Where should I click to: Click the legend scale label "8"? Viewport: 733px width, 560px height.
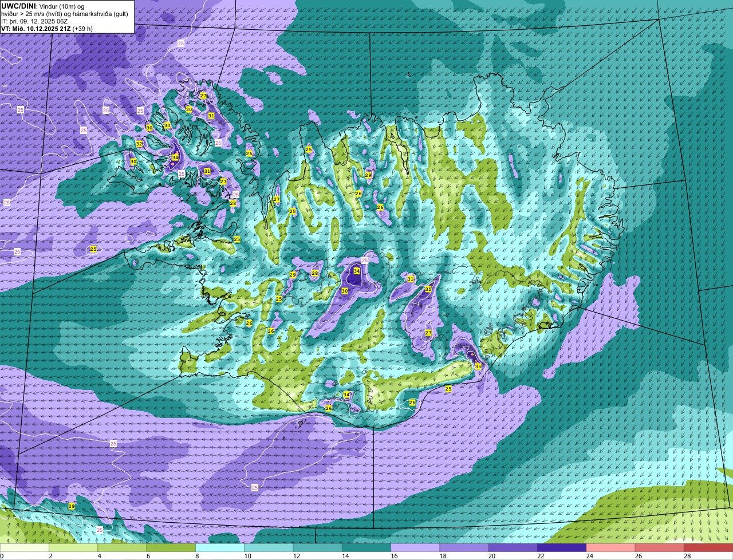[197, 556]
